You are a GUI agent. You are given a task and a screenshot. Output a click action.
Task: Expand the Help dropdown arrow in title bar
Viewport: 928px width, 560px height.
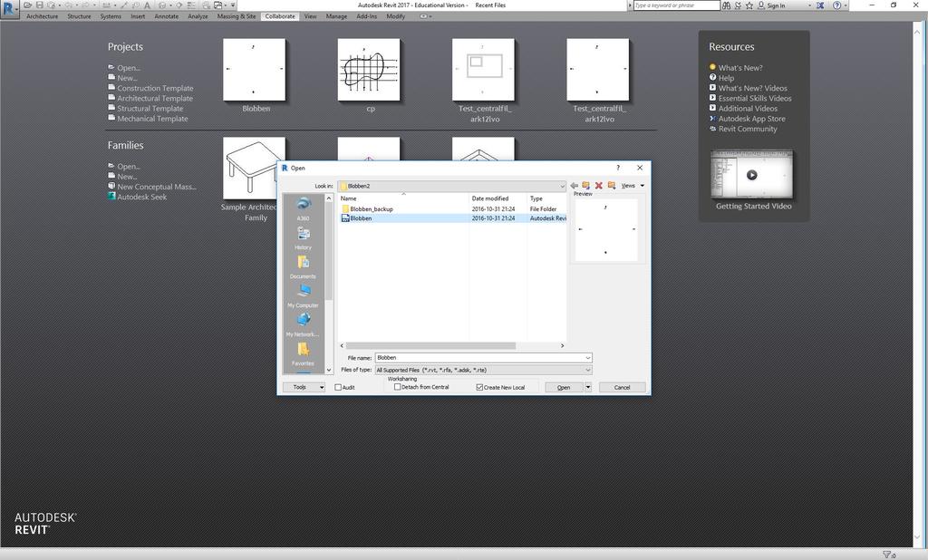[846, 5]
